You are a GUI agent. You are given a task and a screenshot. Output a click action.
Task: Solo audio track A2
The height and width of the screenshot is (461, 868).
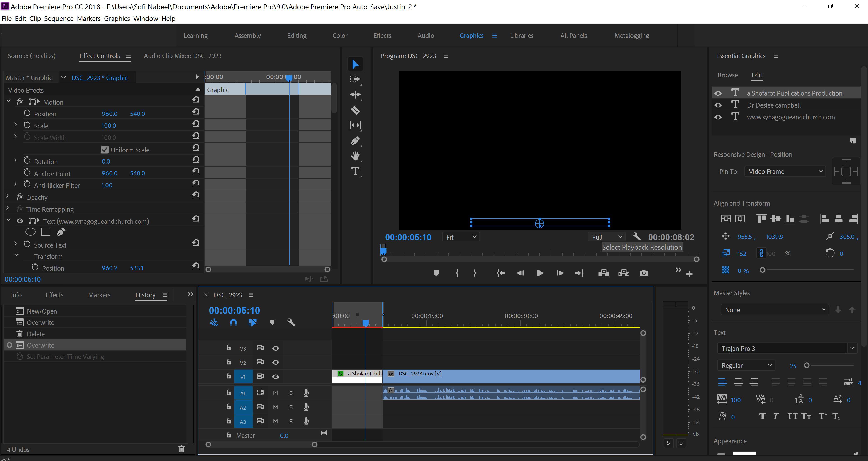click(291, 407)
